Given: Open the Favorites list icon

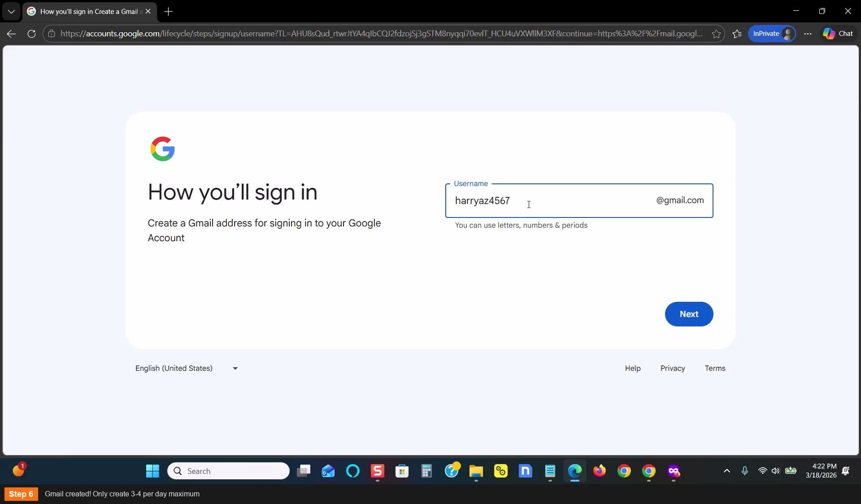Looking at the screenshot, I should tap(737, 34).
